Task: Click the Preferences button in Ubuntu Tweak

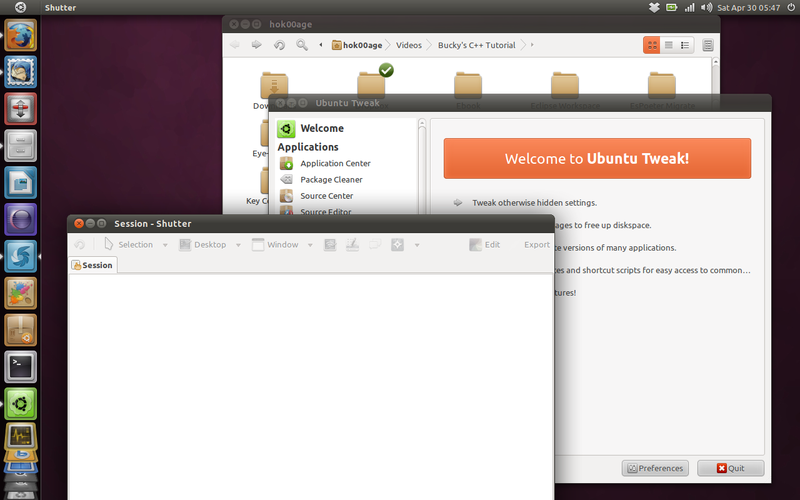Action: [x=655, y=468]
